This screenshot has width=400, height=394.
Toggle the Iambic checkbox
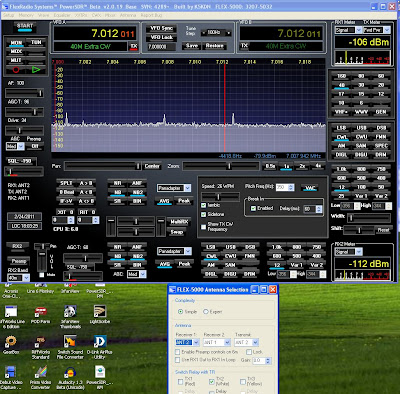pos(204,205)
